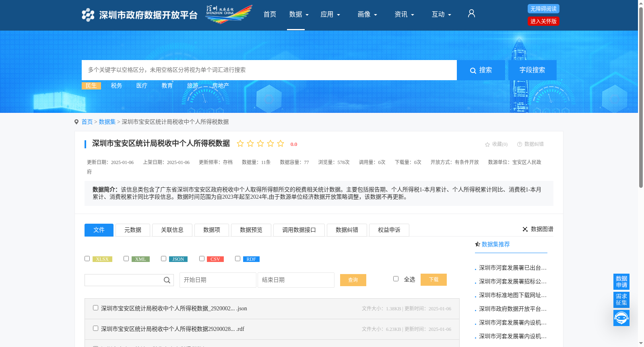Select the .json file row checkbox
The width and height of the screenshot is (644, 347).
tap(95, 308)
